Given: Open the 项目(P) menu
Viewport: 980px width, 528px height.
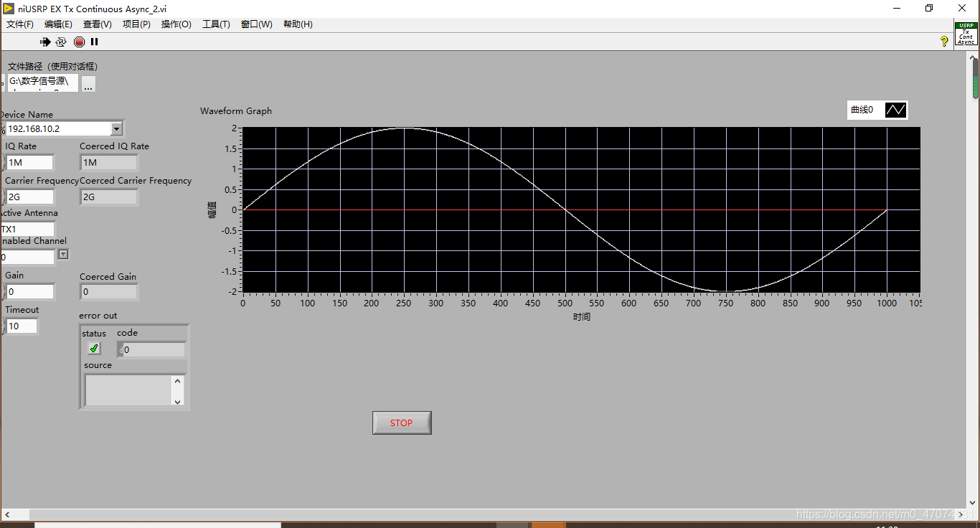Looking at the screenshot, I should point(136,24).
